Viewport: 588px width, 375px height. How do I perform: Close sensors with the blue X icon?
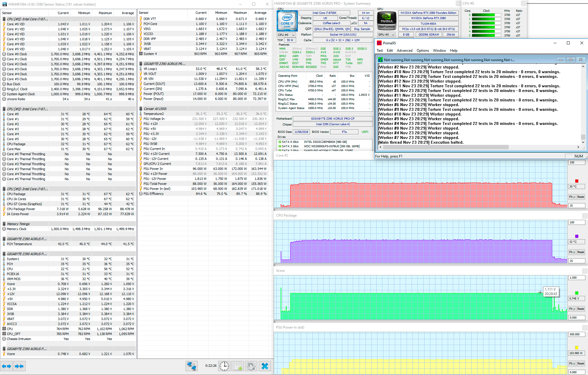265,366
